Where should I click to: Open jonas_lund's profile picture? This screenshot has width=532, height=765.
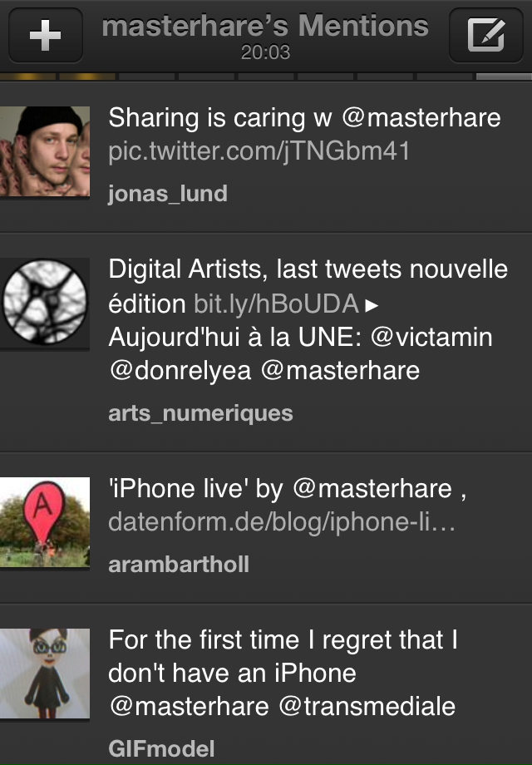pos(45,151)
